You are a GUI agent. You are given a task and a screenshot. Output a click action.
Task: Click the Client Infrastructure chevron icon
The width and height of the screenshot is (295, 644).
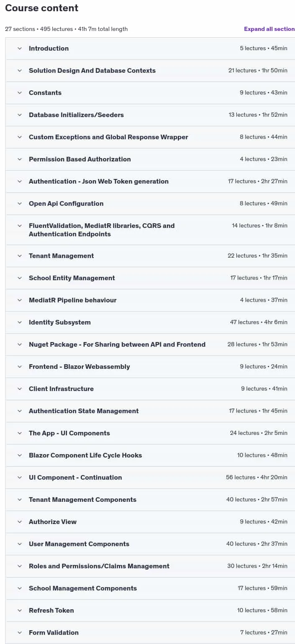(19, 389)
